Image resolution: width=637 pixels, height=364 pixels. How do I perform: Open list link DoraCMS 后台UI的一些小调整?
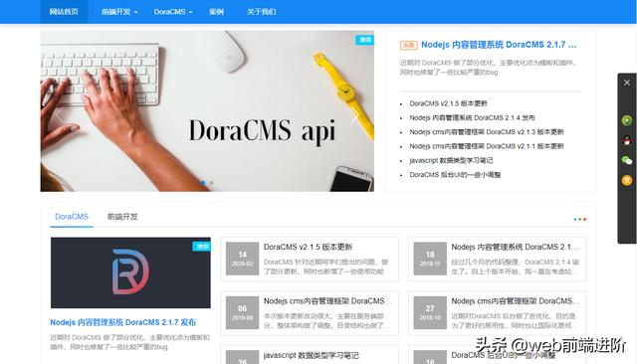(455, 174)
